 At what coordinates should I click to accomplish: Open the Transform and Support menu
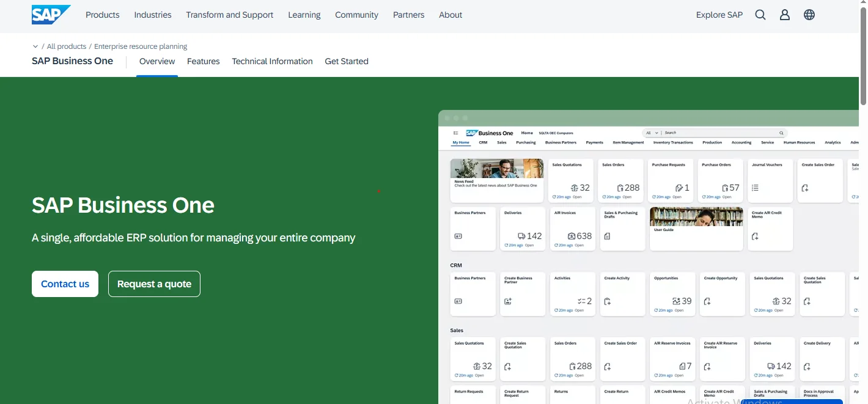point(230,15)
